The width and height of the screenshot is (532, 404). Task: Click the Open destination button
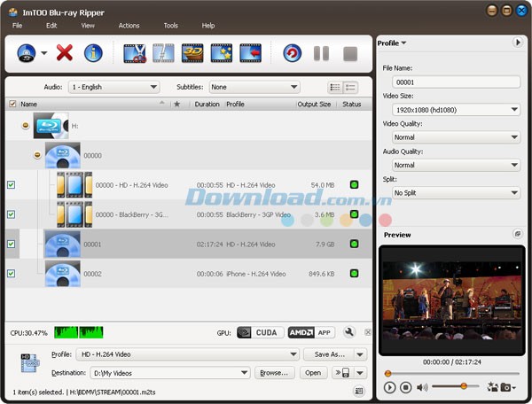pos(313,373)
